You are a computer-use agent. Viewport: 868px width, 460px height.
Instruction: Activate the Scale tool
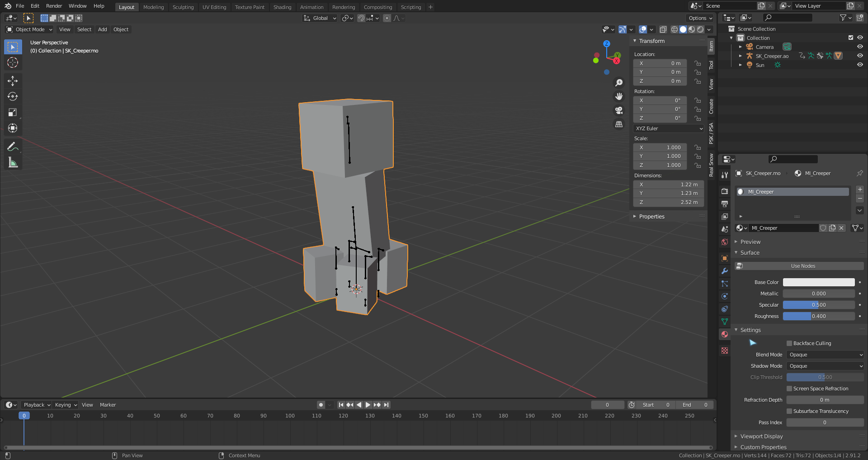tap(13, 113)
